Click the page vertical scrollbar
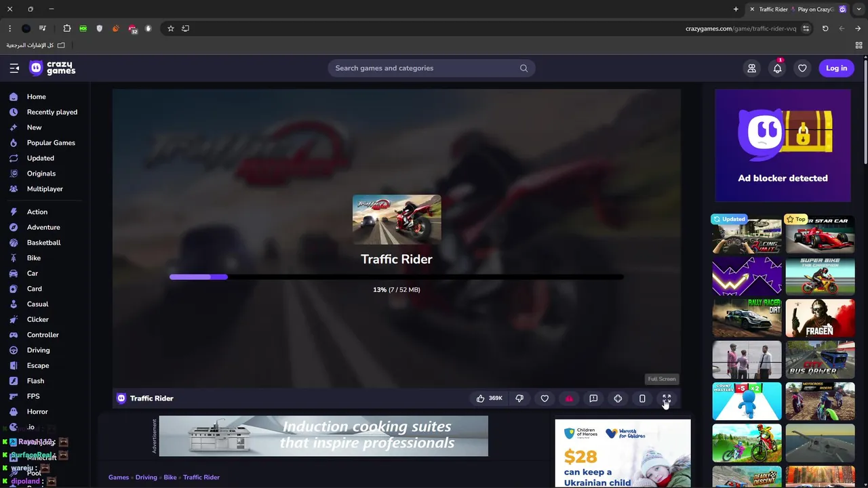868x488 pixels. [865, 112]
